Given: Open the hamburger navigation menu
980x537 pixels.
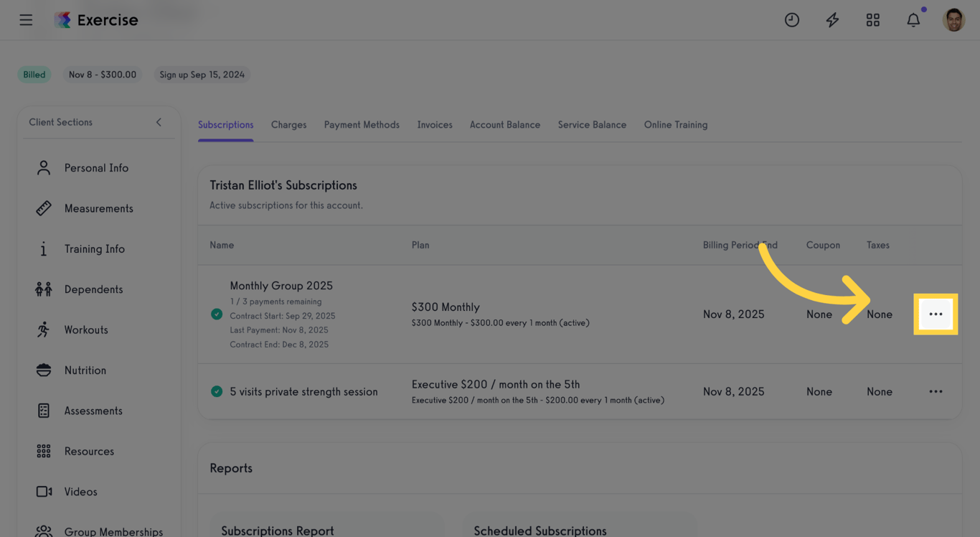Looking at the screenshot, I should tap(26, 19).
